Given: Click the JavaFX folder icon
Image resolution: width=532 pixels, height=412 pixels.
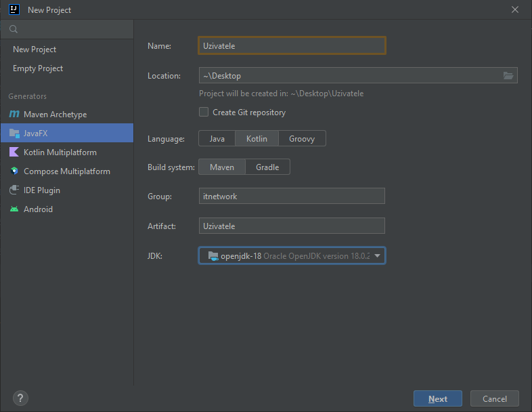Looking at the screenshot, I should point(14,133).
